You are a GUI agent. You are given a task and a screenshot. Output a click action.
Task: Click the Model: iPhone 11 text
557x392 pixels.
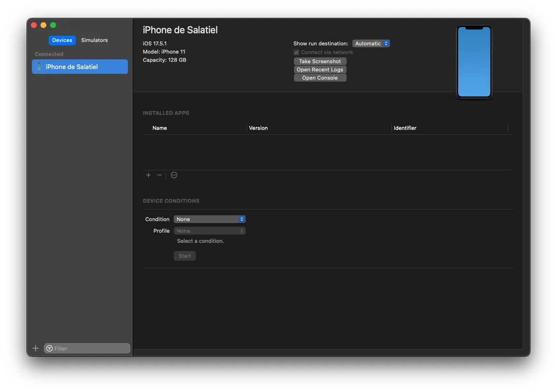[x=164, y=52]
